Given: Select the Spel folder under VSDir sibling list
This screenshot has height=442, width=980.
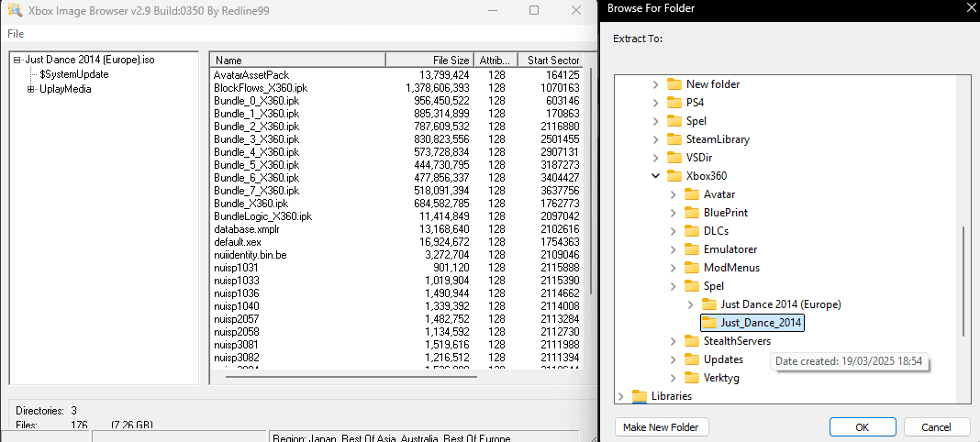Looking at the screenshot, I should pyautogui.click(x=696, y=121).
